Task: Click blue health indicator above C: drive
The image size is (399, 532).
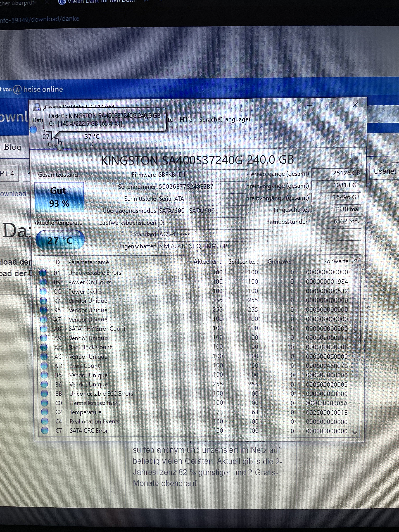Action: tap(33, 129)
